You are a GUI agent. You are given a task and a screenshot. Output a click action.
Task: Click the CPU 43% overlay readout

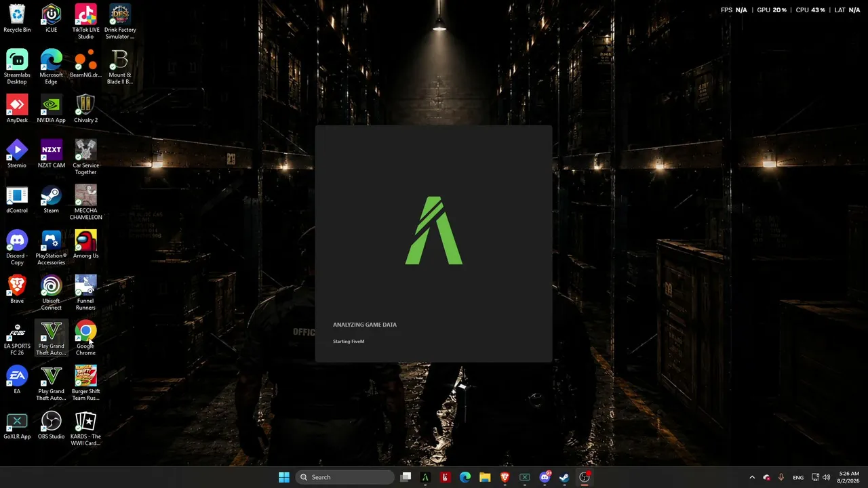pyautogui.click(x=810, y=10)
